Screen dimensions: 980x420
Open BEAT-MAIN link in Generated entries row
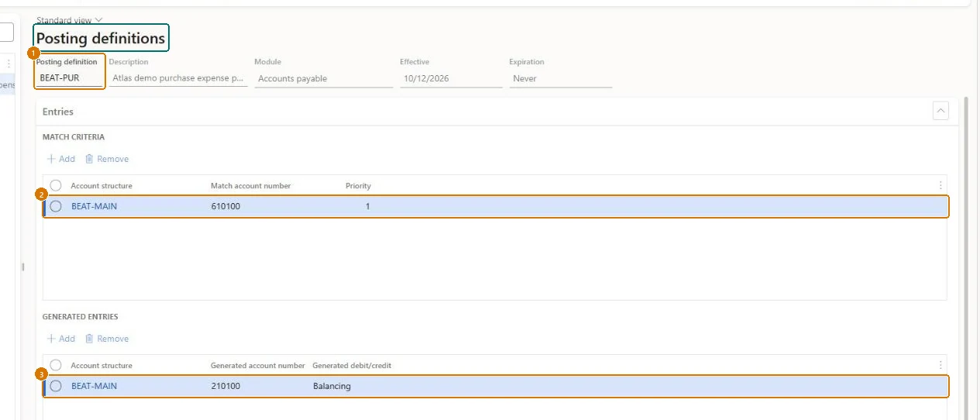point(95,386)
